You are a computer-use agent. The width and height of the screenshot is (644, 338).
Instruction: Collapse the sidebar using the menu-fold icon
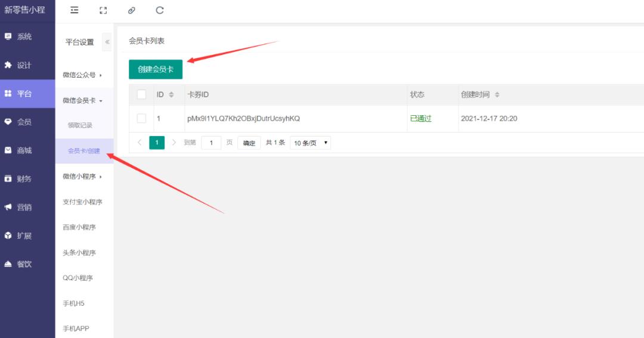pos(75,10)
